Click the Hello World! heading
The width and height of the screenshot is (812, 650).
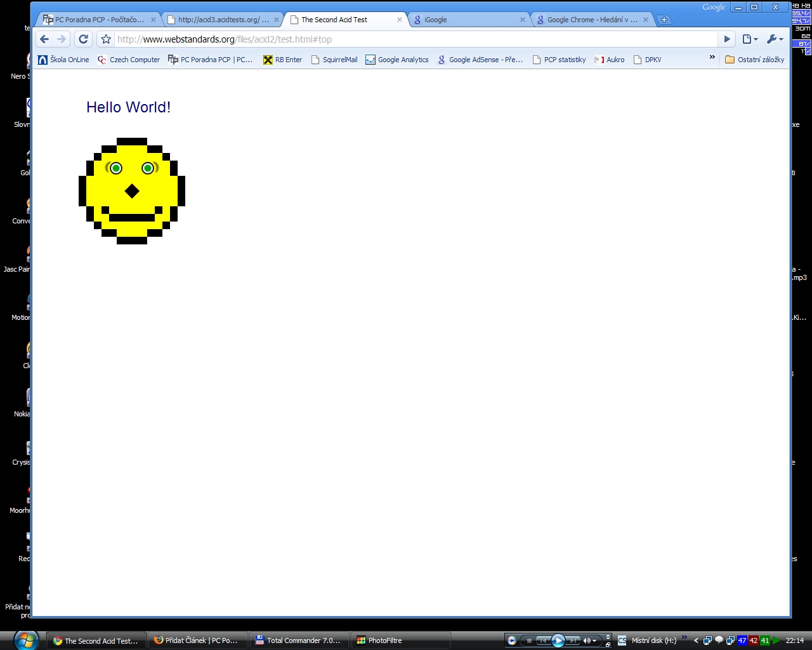click(x=129, y=107)
